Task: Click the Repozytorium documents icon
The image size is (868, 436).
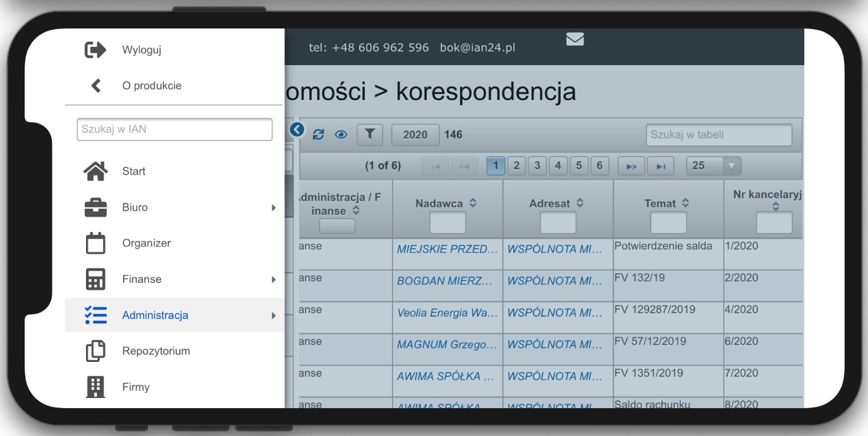Action: click(x=95, y=351)
